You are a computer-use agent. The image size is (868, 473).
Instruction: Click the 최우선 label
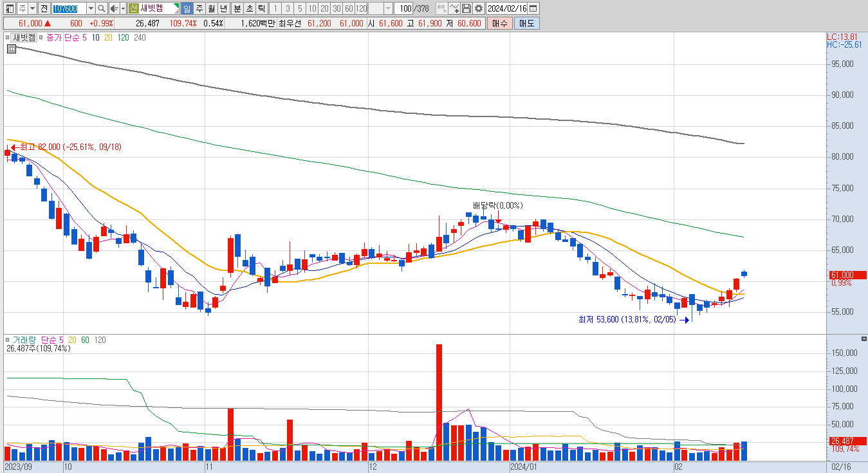point(290,23)
